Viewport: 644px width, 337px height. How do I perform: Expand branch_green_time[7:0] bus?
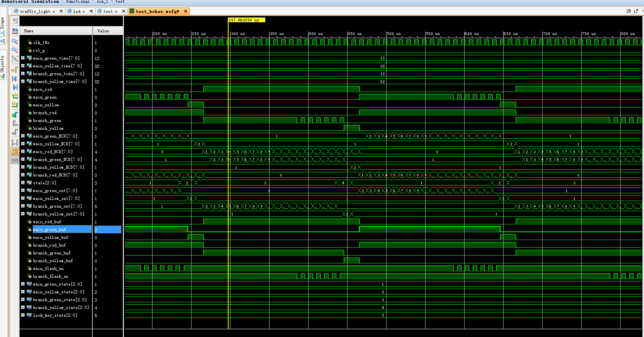[x=23, y=74]
